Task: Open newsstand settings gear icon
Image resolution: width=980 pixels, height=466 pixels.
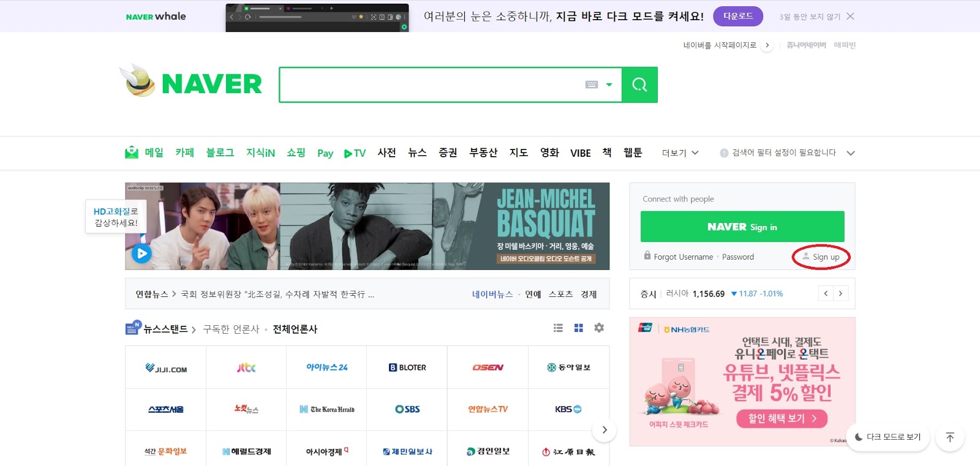Action: (x=599, y=328)
